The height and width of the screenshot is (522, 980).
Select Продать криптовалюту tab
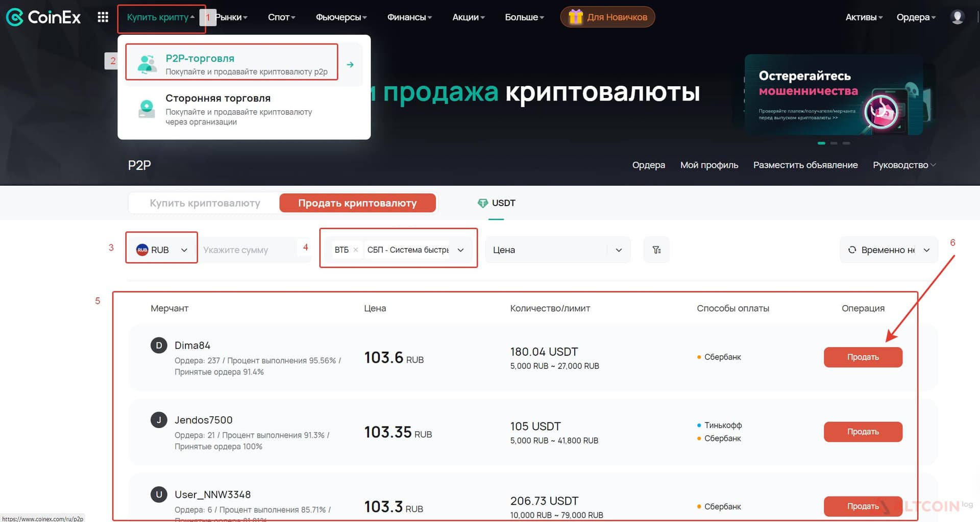[x=357, y=203]
